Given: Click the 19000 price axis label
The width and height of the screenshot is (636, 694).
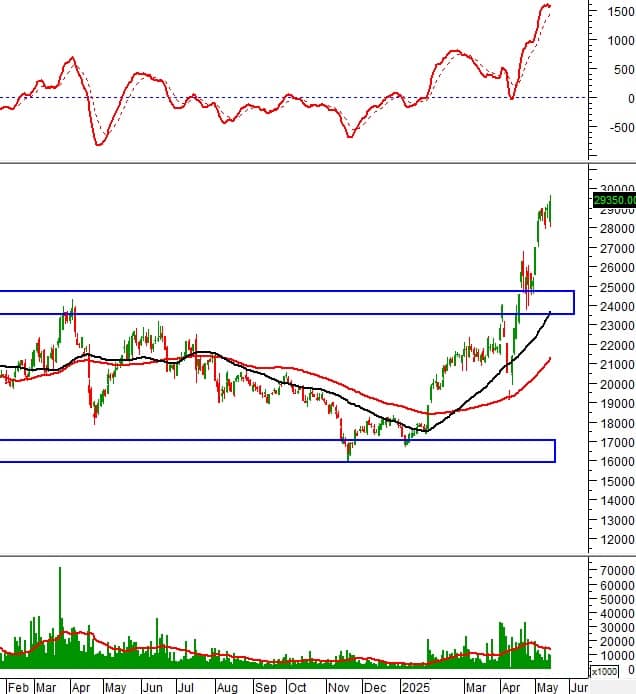Looking at the screenshot, I should point(617,404).
